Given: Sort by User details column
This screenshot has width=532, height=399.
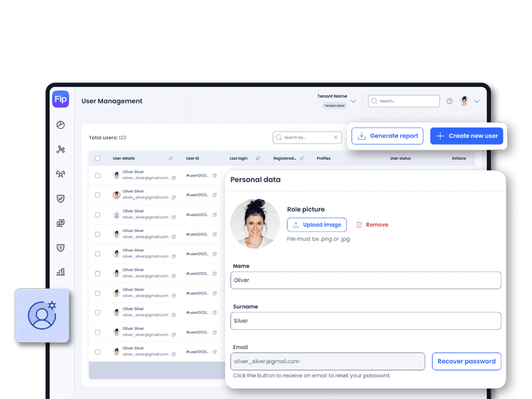Looking at the screenshot, I should 170,159.
